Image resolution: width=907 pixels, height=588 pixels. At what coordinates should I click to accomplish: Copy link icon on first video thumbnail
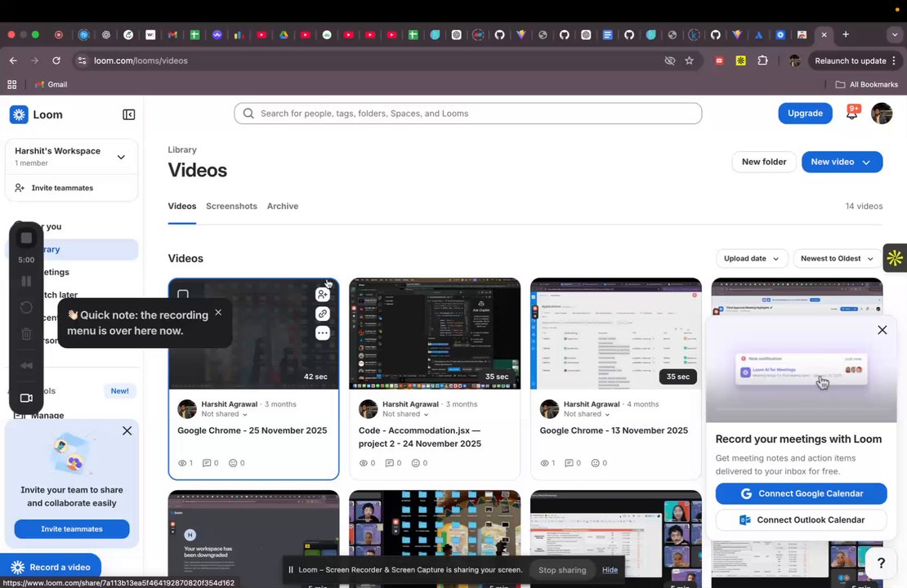322,314
